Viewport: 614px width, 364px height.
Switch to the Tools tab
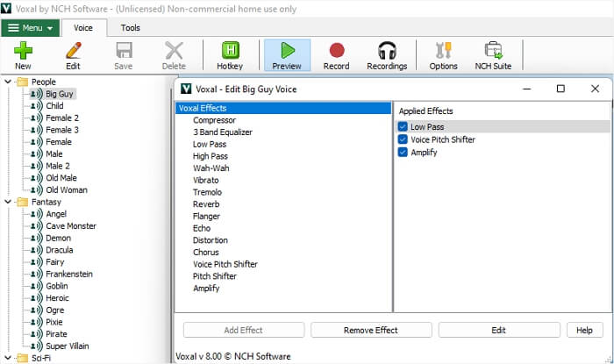[130, 28]
